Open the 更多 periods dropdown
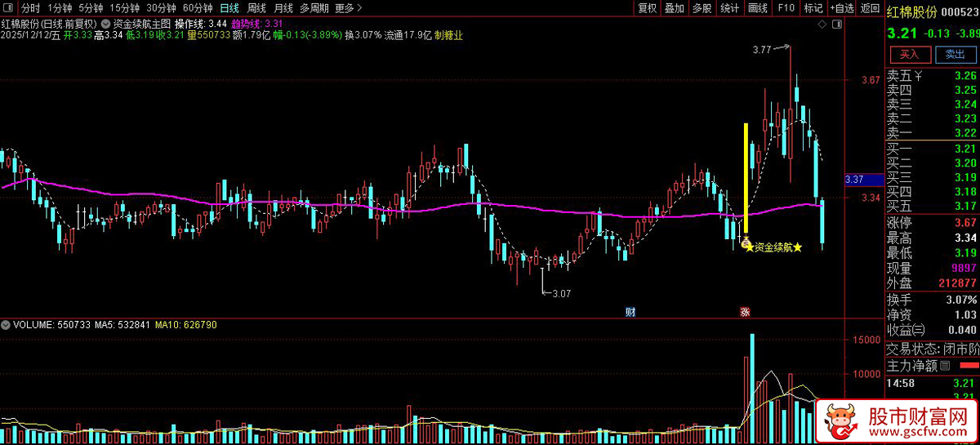The image size is (980, 445). click(x=349, y=8)
